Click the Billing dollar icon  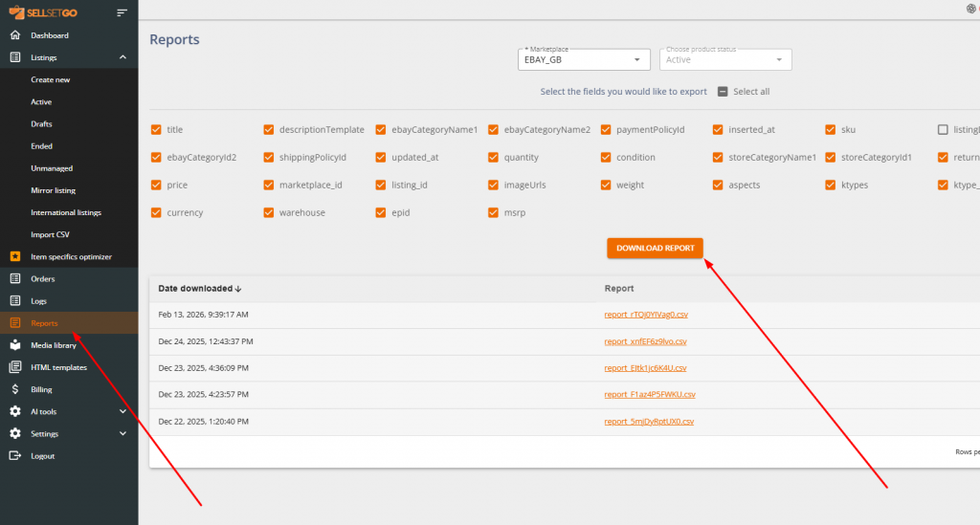point(14,389)
